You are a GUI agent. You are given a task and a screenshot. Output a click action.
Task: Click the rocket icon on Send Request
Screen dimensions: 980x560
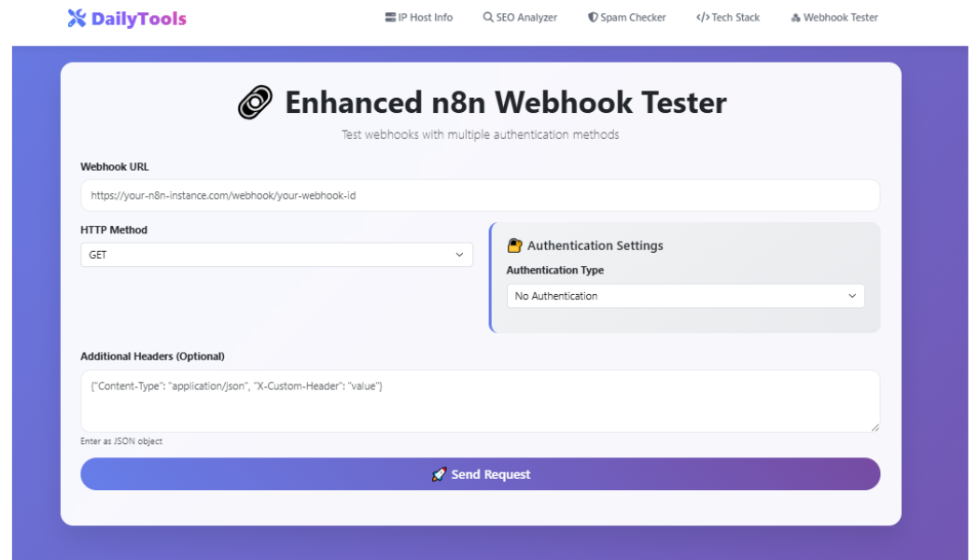point(440,474)
